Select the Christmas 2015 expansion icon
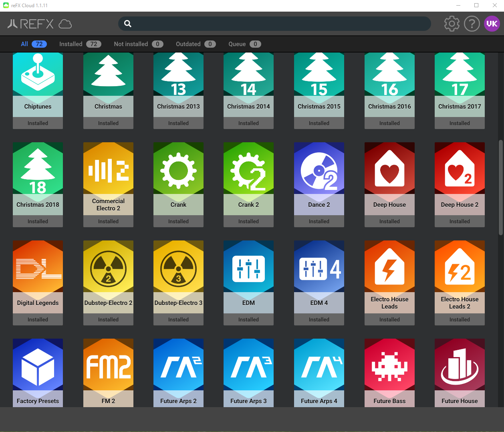504x432 pixels. [x=319, y=74]
